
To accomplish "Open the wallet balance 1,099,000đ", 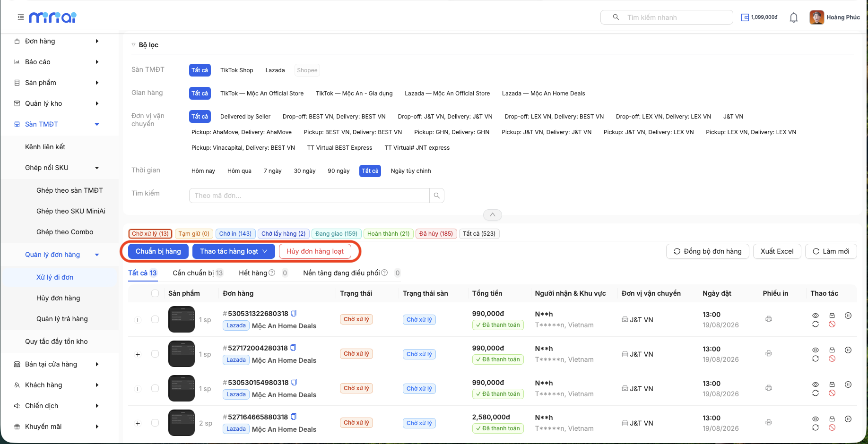I will pos(759,17).
